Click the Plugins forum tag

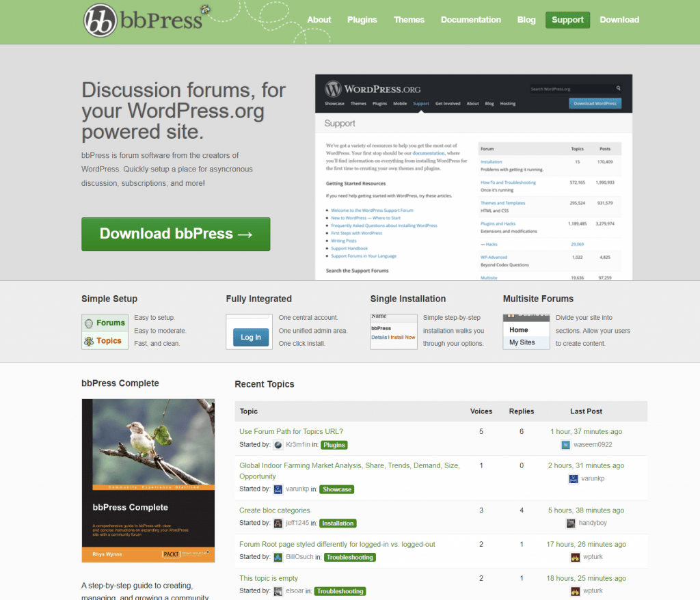334,445
